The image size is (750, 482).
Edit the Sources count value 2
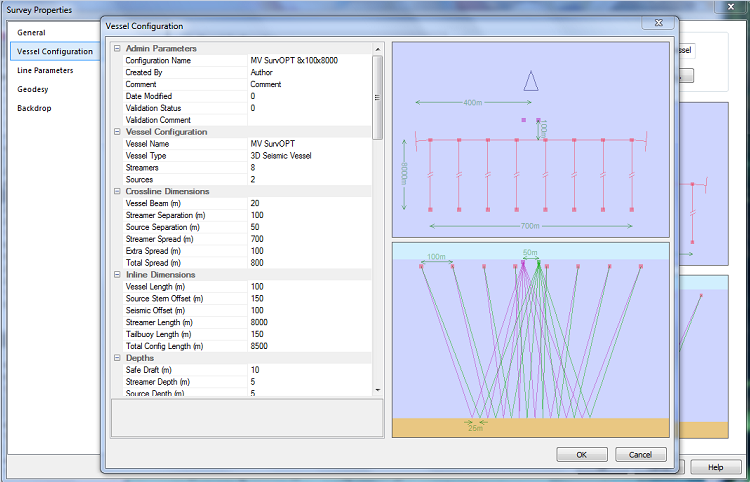tap(309, 180)
